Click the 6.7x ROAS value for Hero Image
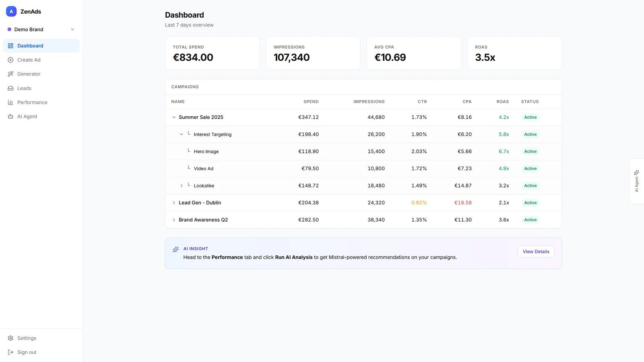The height and width of the screenshot is (362, 644). (x=504, y=152)
